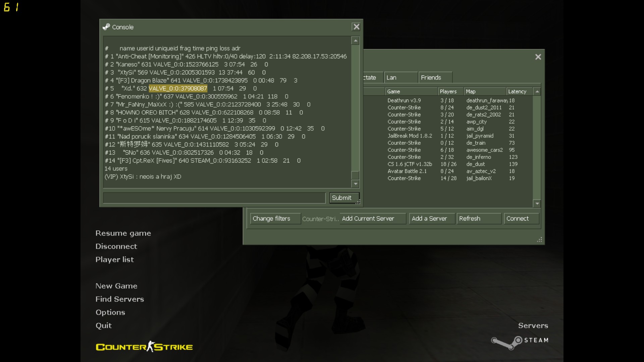Click the server list scroll down arrow
Viewport: 644px width, 362px height.
tap(537, 203)
